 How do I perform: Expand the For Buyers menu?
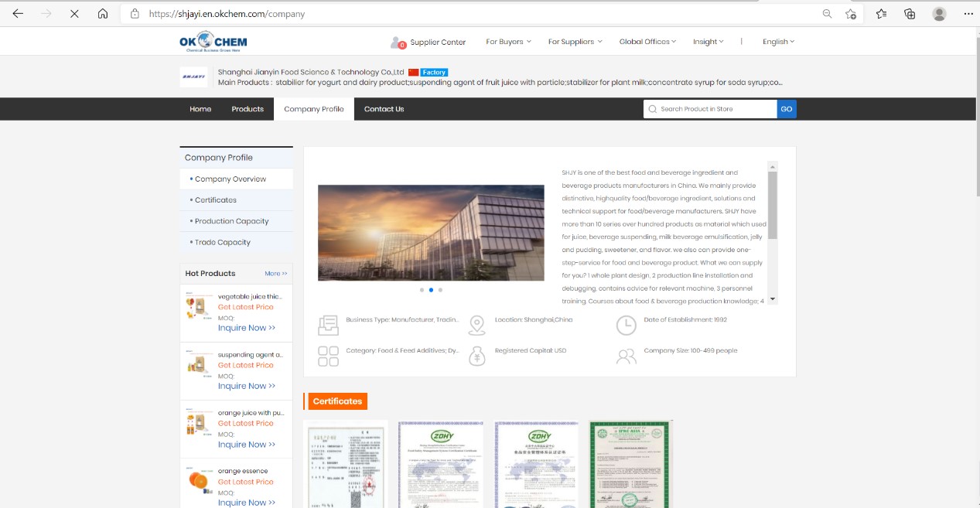508,42
